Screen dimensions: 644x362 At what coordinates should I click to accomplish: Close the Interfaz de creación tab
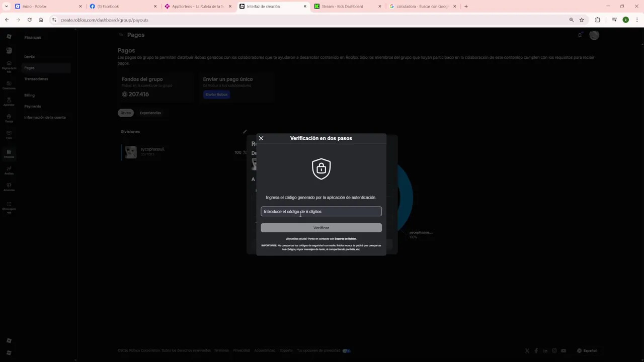click(305, 7)
